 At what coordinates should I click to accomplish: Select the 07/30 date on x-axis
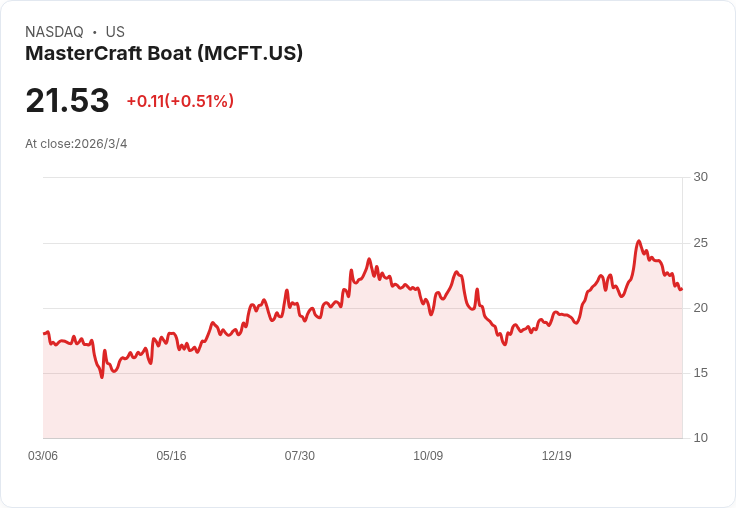point(300,456)
